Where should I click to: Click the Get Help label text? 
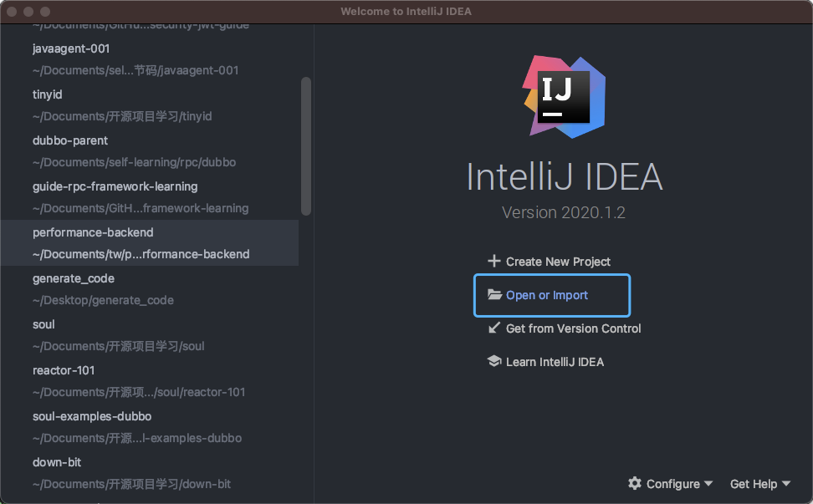coord(754,484)
